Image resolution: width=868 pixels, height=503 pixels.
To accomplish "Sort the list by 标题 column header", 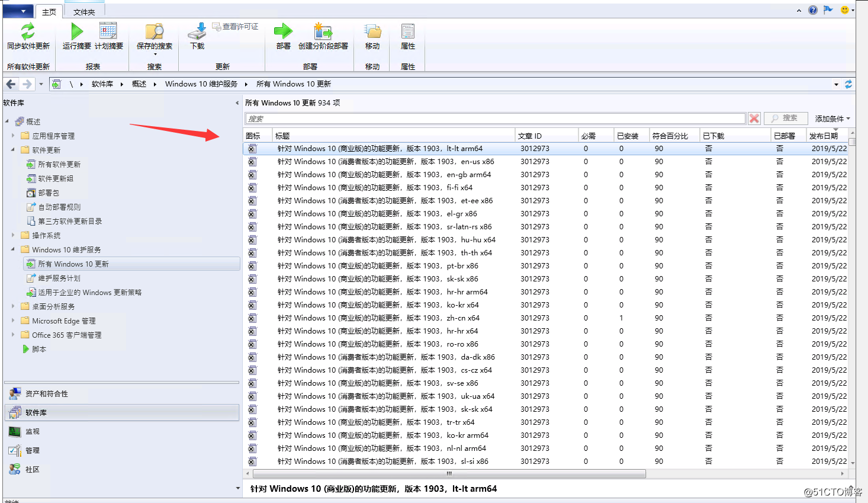I will 394,136.
